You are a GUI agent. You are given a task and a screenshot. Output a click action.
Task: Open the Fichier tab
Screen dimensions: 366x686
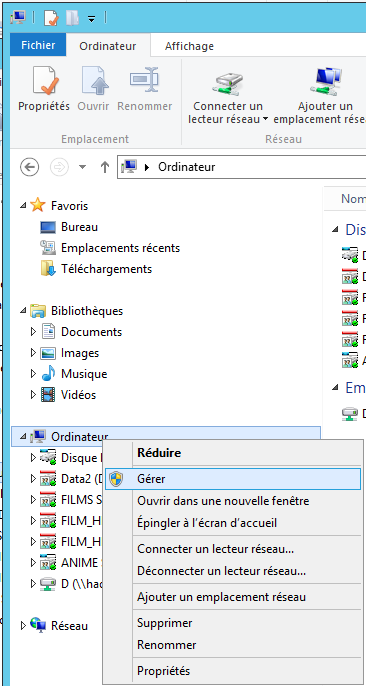(38, 45)
